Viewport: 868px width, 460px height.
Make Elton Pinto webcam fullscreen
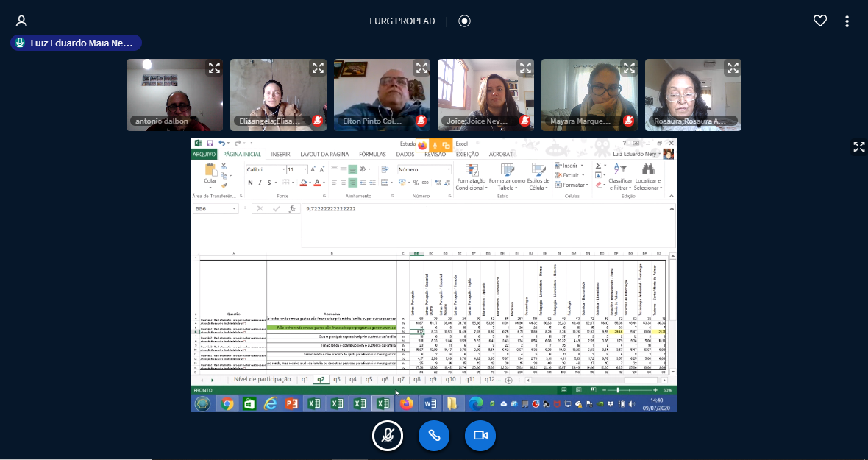click(x=421, y=68)
